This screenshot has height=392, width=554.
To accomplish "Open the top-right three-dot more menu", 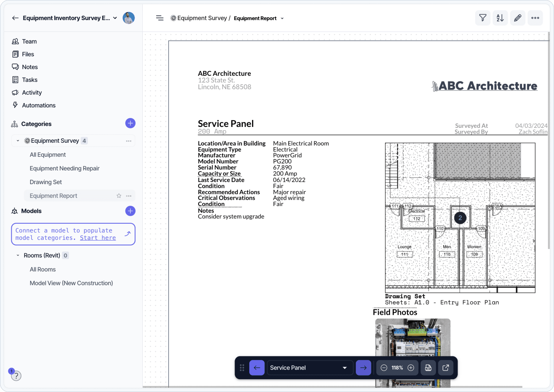I will (x=535, y=18).
